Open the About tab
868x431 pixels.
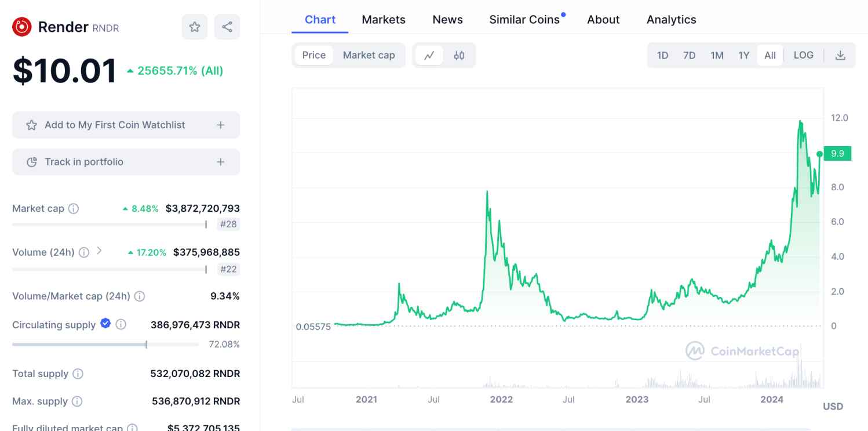(x=603, y=19)
